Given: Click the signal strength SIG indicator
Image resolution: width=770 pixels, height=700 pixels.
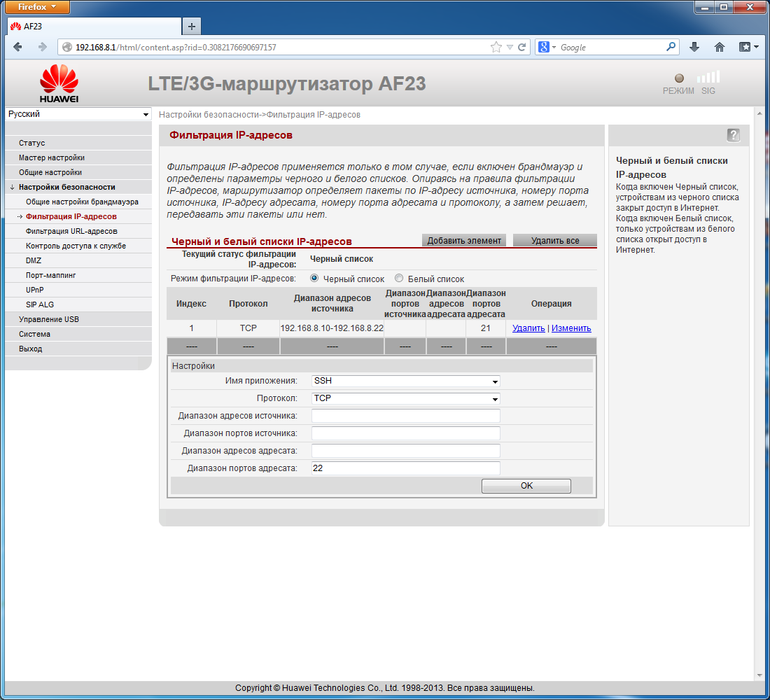Looking at the screenshot, I should click(x=708, y=83).
